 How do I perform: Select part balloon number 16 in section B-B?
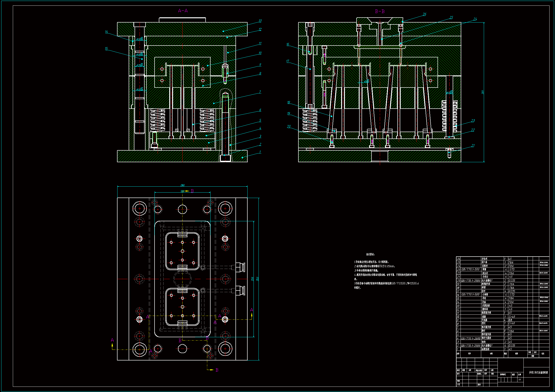tap(288, 44)
